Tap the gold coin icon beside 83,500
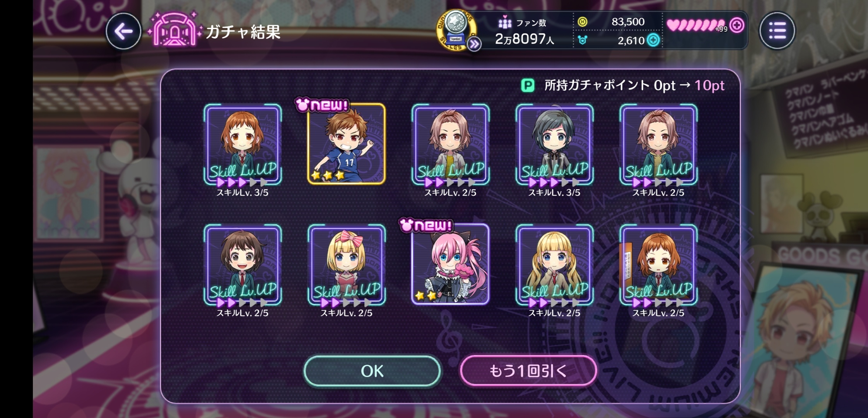 pyautogui.click(x=583, y=22)
